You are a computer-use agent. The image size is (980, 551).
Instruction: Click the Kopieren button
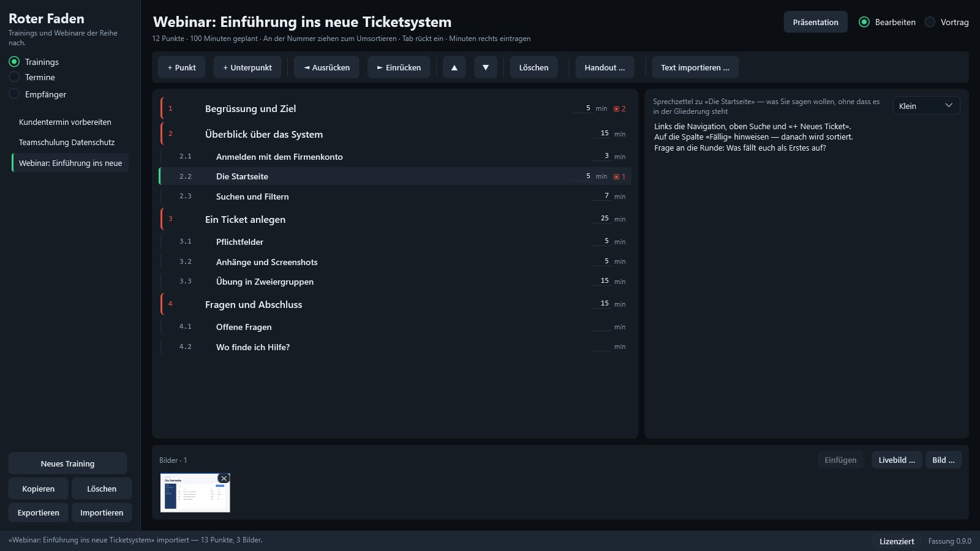coord(38,489)
